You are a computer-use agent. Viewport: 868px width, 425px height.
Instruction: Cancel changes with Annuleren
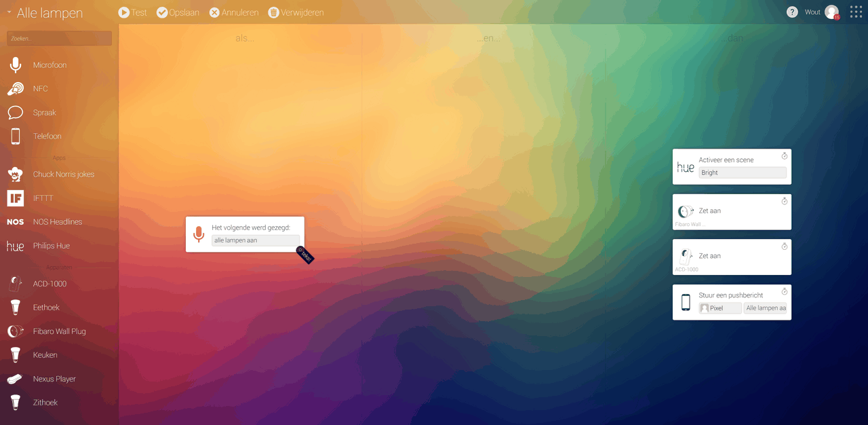coord(234,12)
